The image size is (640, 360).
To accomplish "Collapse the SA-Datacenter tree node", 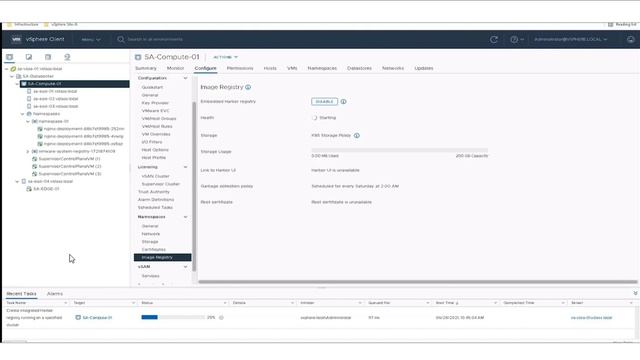I will click(x=12, y=76).
